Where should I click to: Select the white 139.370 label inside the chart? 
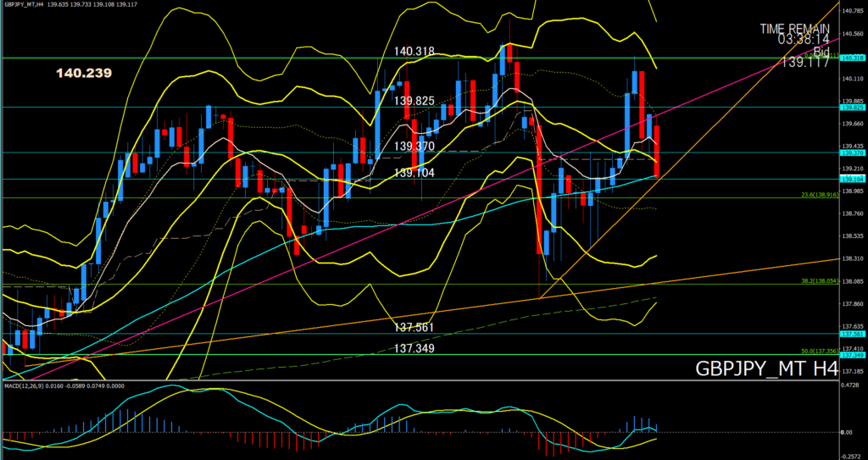tap(414, 147)
